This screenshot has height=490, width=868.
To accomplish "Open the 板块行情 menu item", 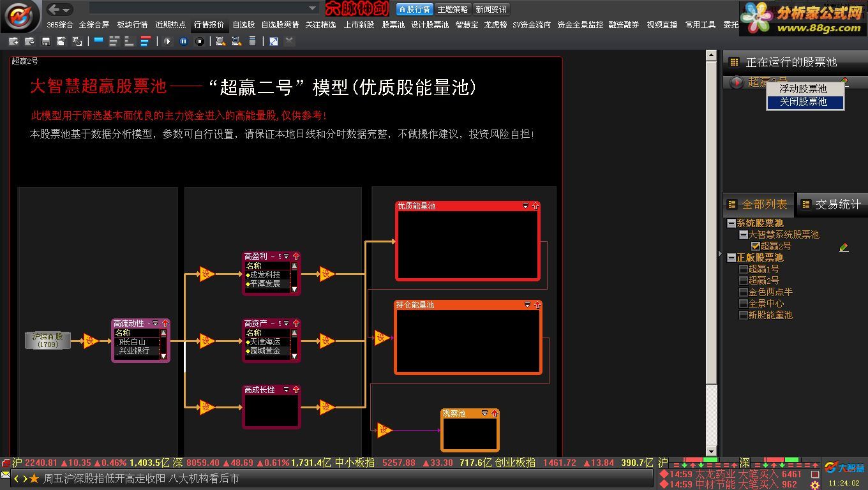I will point(132,25).
